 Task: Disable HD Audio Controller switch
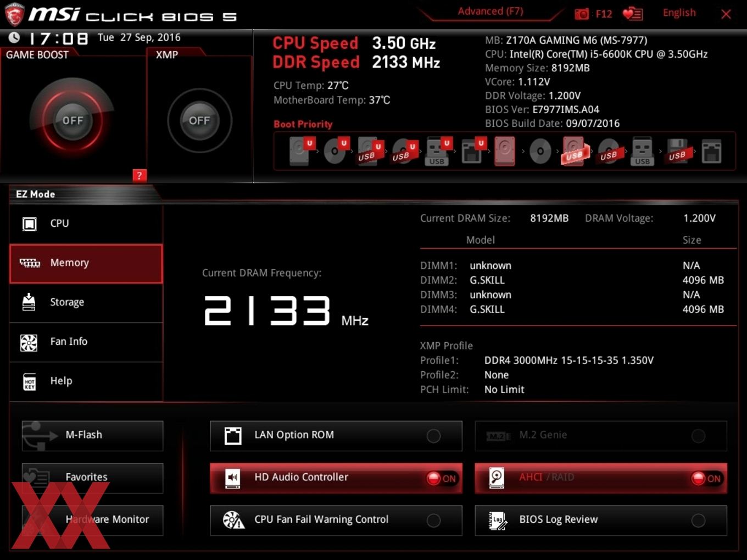[442, 478]
